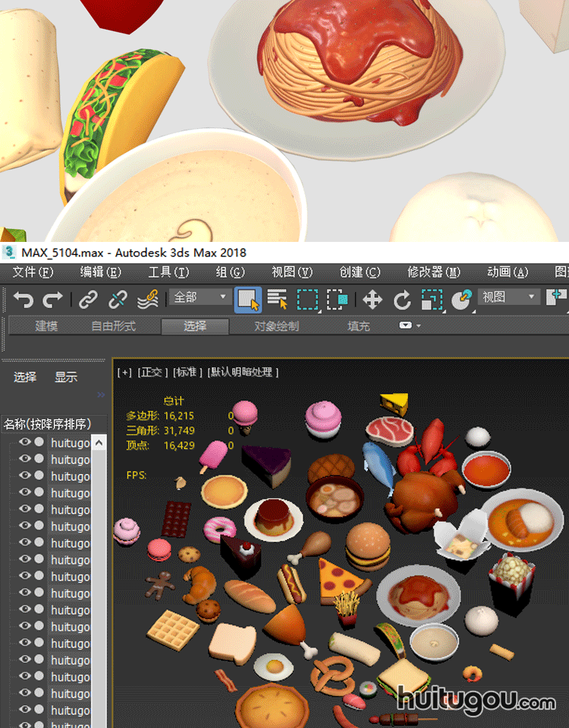
Task: Click the 显示 button in the scene explorer
Action: tap(66, 377)
